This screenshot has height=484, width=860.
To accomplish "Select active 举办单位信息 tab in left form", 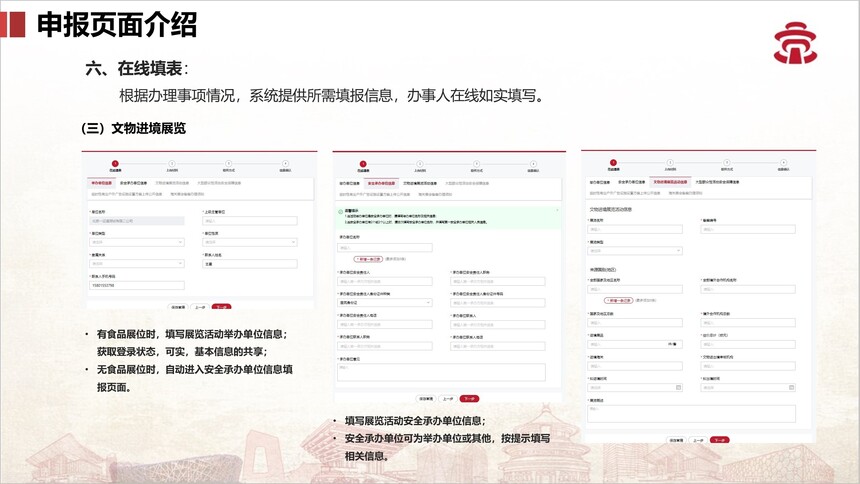I will tap(101, 183).
